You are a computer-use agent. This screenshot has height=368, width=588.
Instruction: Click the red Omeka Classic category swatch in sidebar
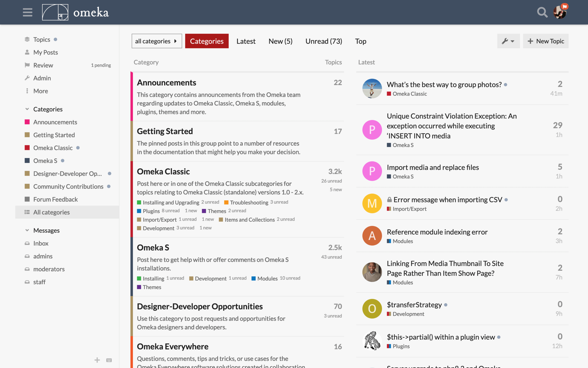(27, 148)
